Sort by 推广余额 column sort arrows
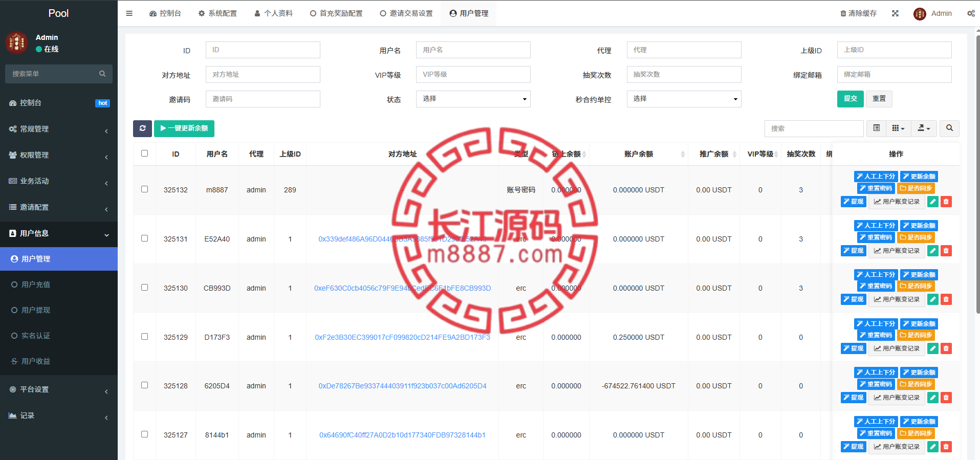 click(735, 154)
